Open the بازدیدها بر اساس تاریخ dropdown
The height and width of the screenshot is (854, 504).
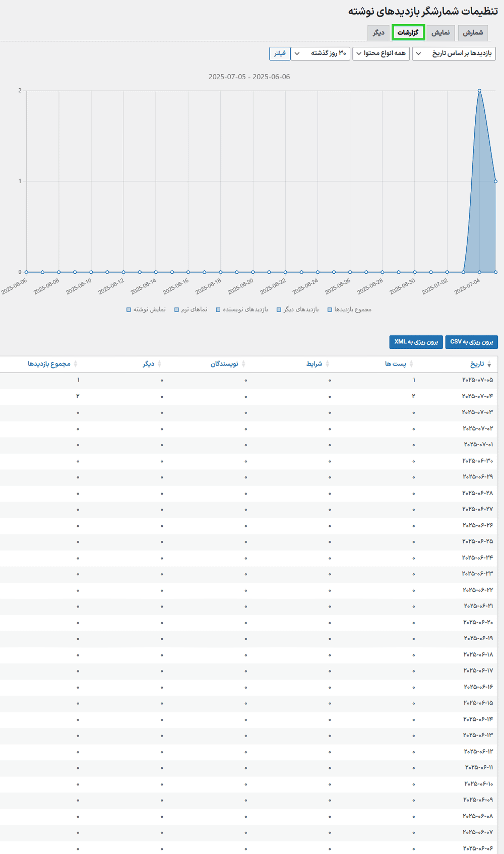[454, 53]
